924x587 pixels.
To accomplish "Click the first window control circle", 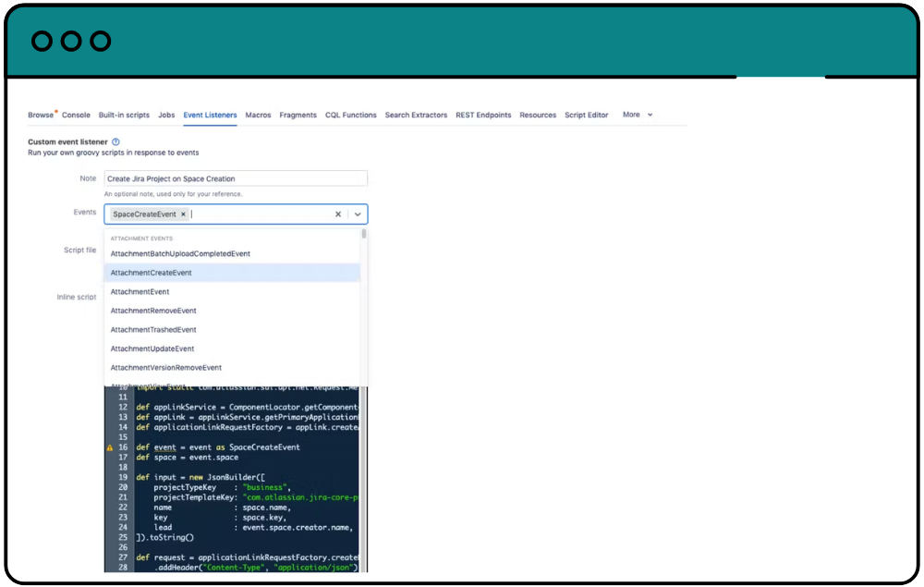I will tap(42, 42).
